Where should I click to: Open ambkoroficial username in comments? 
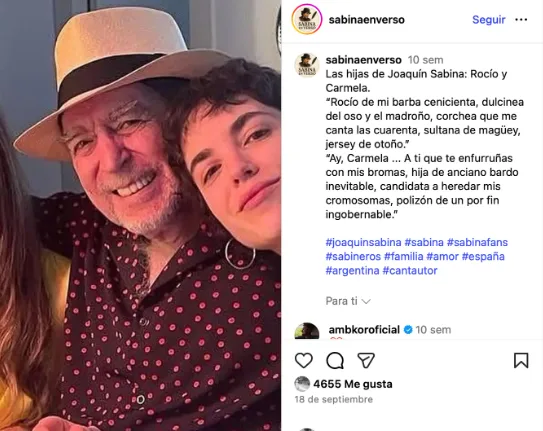tap(364, 330)
